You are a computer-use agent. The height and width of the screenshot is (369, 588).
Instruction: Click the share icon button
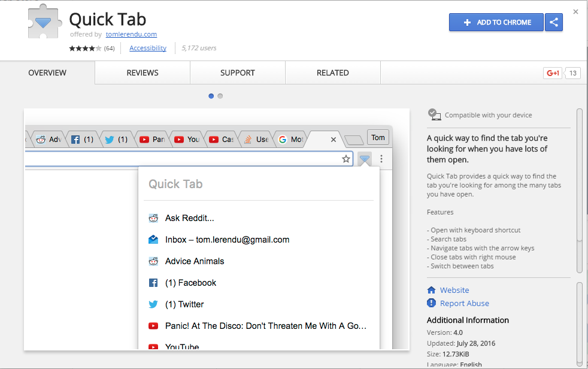[553, 22]
